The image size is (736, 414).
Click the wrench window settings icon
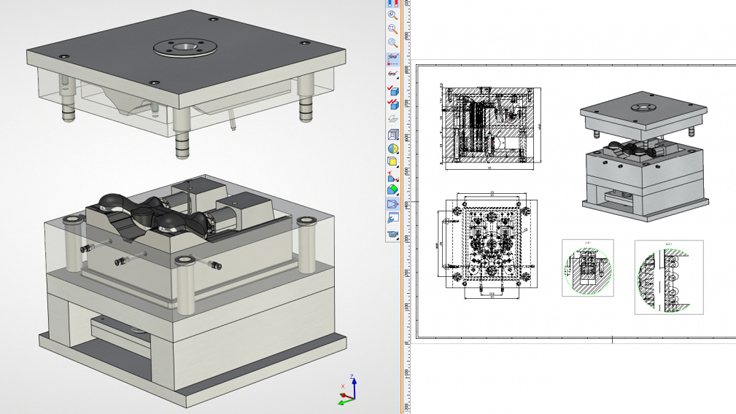393,218
